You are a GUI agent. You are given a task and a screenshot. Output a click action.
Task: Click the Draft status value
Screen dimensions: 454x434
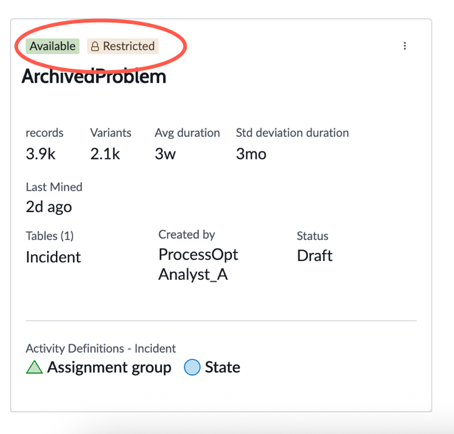pos(315,256)
